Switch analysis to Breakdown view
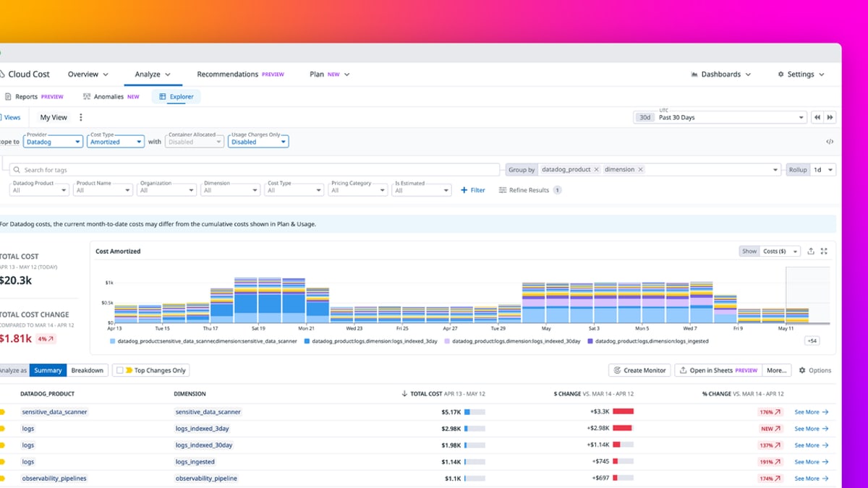This screenshot has width=868, height=488. 87,370
